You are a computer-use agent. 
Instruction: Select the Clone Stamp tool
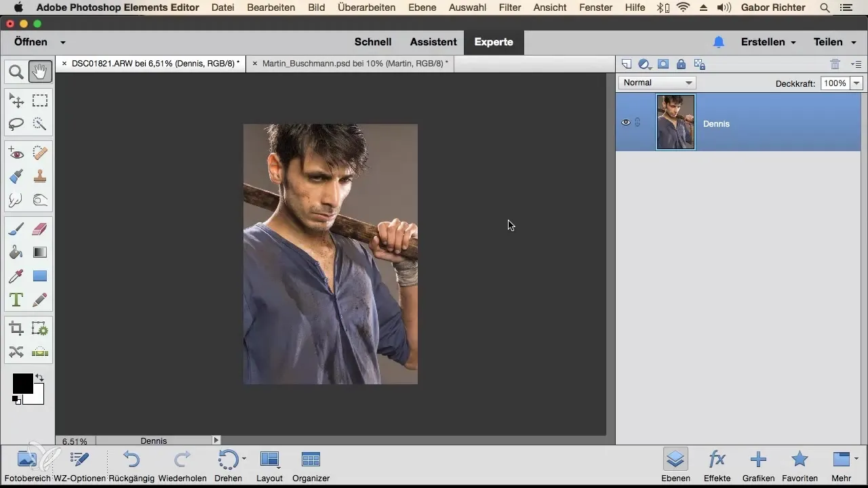click(40, 177)
